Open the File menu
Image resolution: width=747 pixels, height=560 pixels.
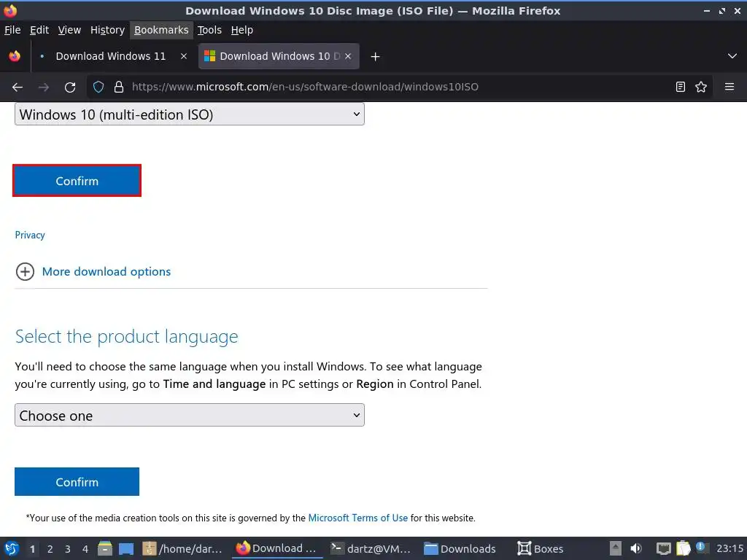click(x=12, y=30)
